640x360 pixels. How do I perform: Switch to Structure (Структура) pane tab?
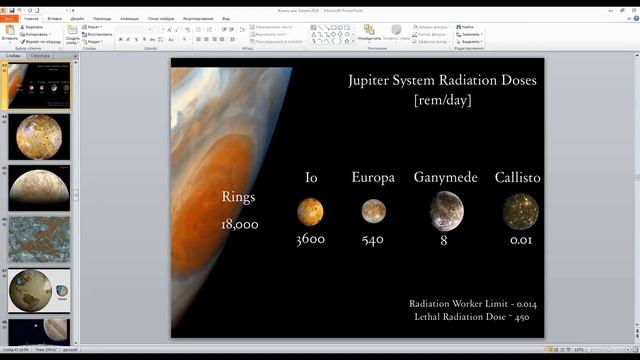(x=40, y=56)
